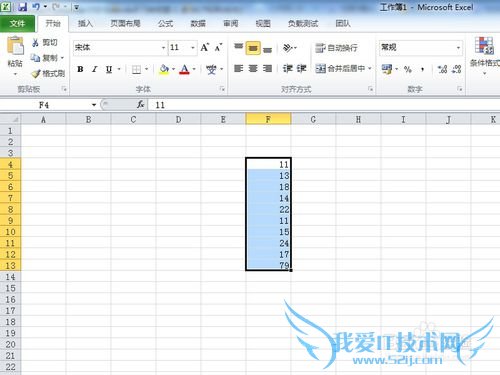Open the font name 宋体 dropdown
Viewport: 500px width, 375px height.
[x=163, y=48]
